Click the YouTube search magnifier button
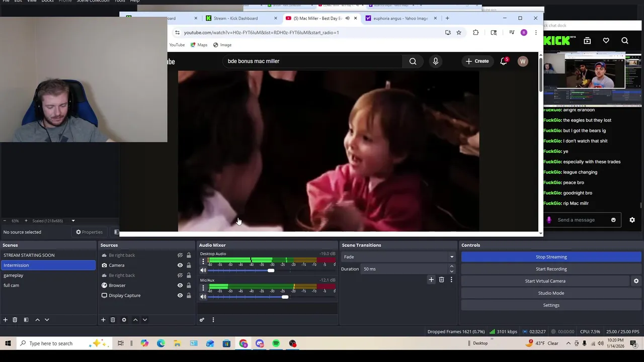Image resolution: width=644 pixels, height=362 pixels. click(x=413, y=61)
